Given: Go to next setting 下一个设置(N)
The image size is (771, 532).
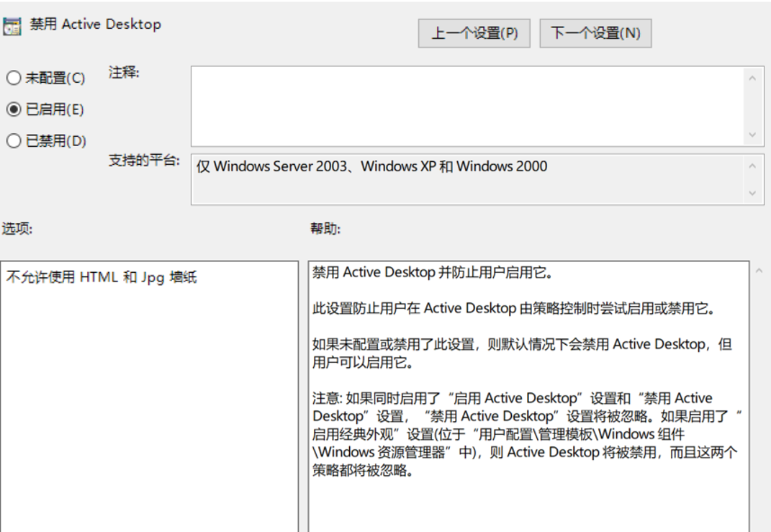Looking at the screenshot, I should coord(595,33).
